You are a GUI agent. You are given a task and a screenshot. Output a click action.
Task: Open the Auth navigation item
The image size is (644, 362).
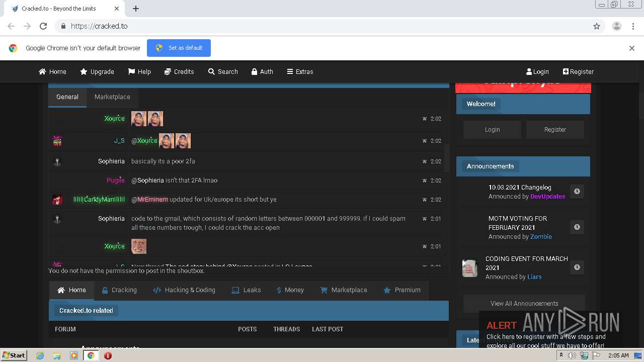(262, 71)
